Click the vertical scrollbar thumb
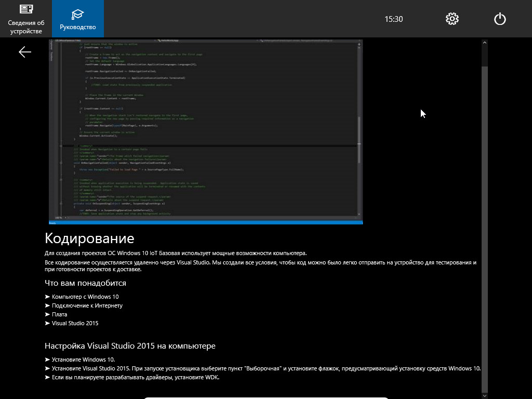 (485, 229)
